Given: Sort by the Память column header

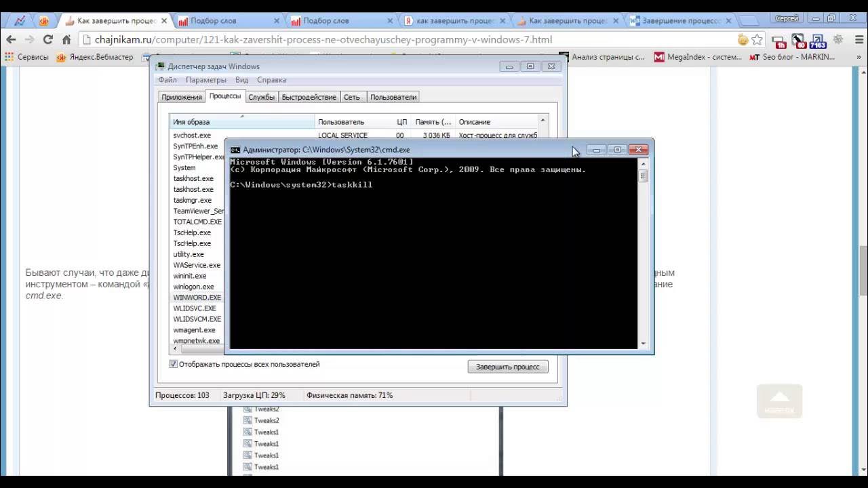Looking at the screenshot, I should point(433,122).
